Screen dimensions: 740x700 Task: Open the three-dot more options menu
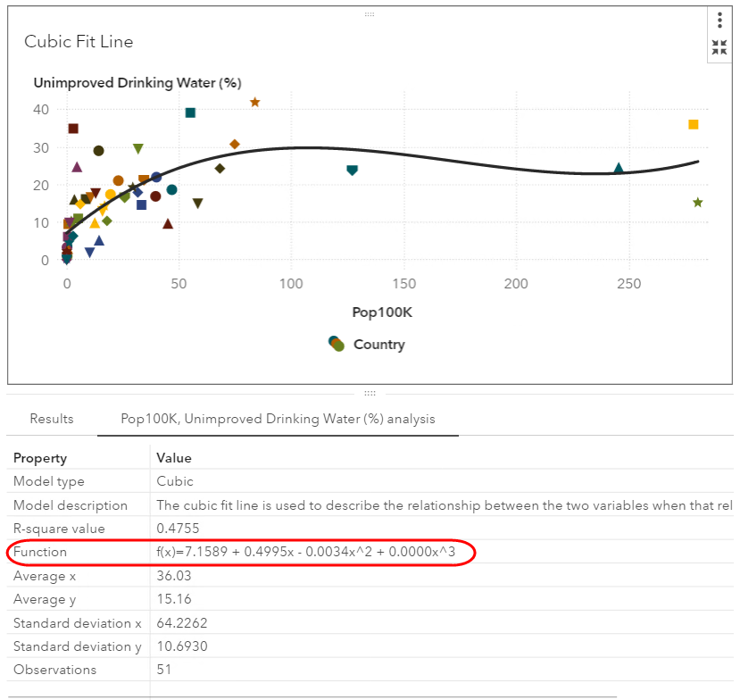(x=719, y=21)
